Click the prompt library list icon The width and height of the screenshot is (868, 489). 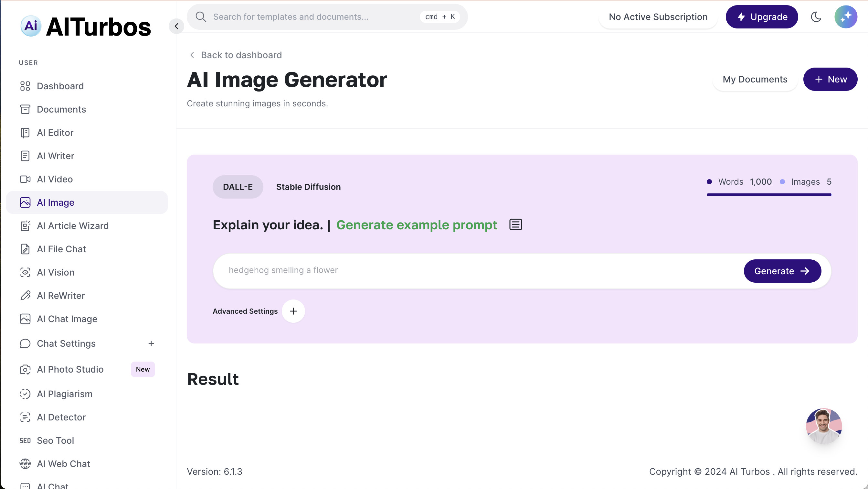tap(515, 224)
